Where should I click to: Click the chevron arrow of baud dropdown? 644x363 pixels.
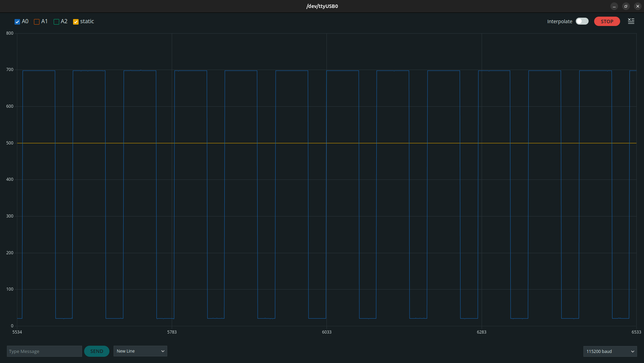point(632,351)
